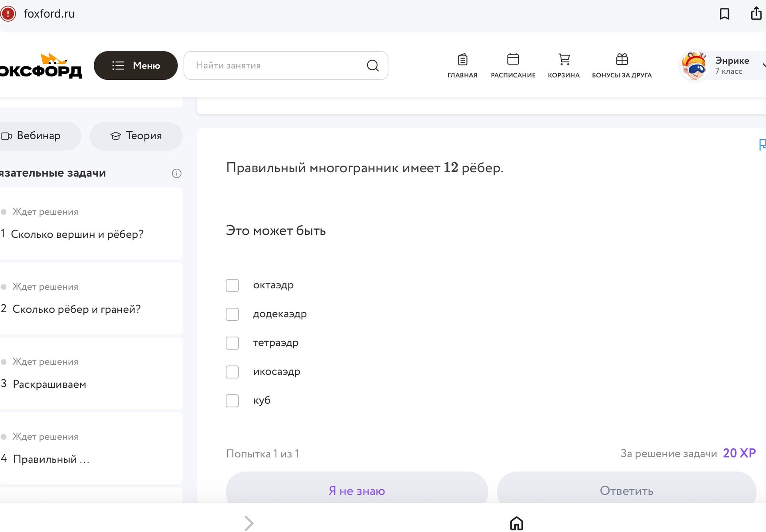Image resolution: width=766 pixels, height=532 pixels.
Task: Click the Найти занятия search field
Action: [286, 65]
